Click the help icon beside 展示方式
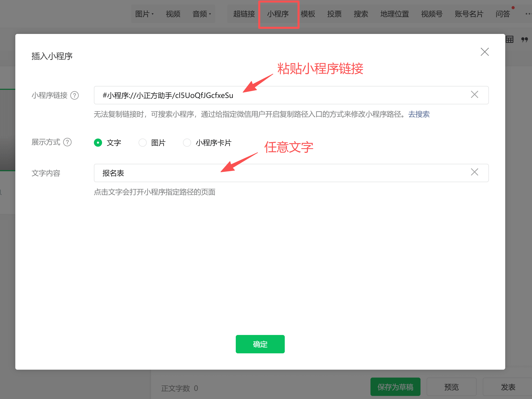This screenshot has width=532, height=399. coord(67,142)
